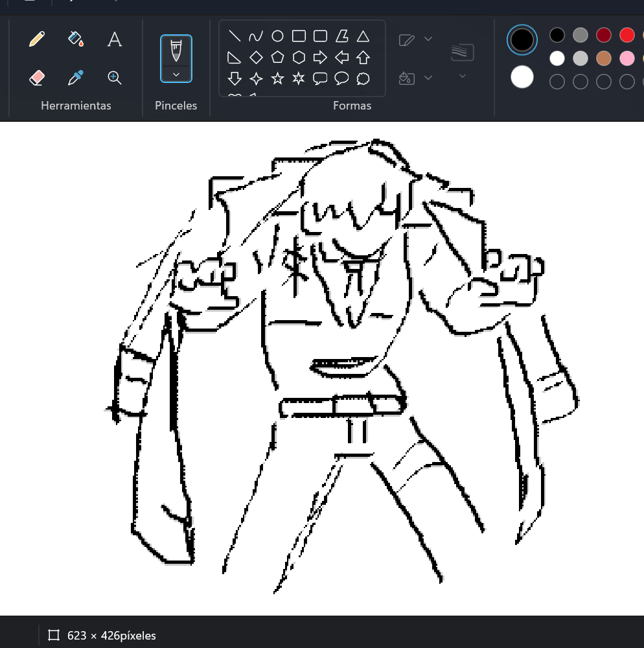Open the shape Relleno (fill) bucket icon
This screenshot has width=644, height=648.
pos(406,77)
